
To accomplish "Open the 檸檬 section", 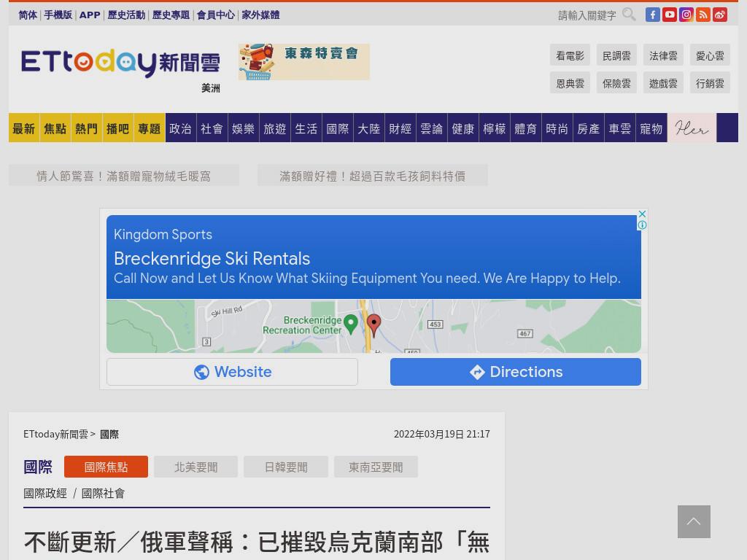I will tap(495, 128).
